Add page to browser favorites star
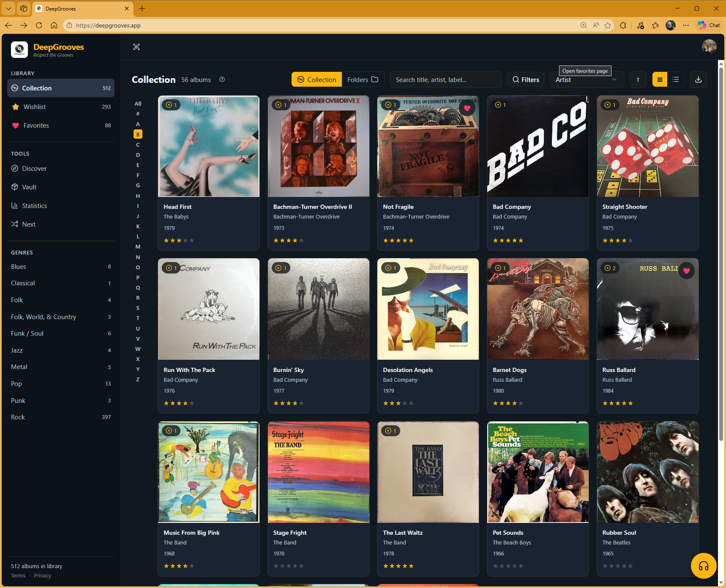The height and width of the screenshot is (588, 726). 608,25
